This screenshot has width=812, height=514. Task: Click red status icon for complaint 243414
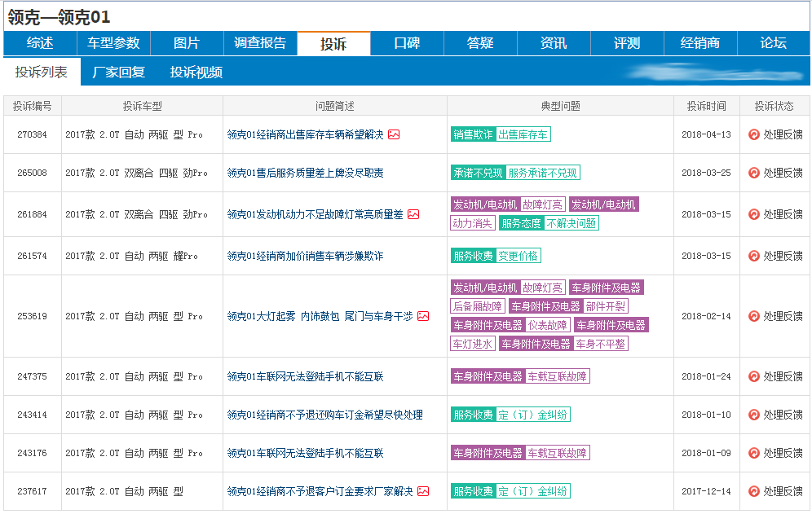point(754,415)
